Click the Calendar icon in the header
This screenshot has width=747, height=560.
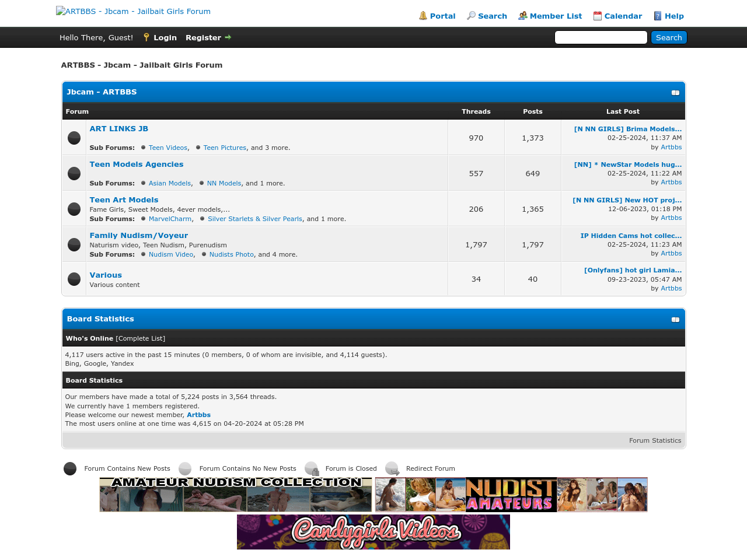(x=597, y=15)
